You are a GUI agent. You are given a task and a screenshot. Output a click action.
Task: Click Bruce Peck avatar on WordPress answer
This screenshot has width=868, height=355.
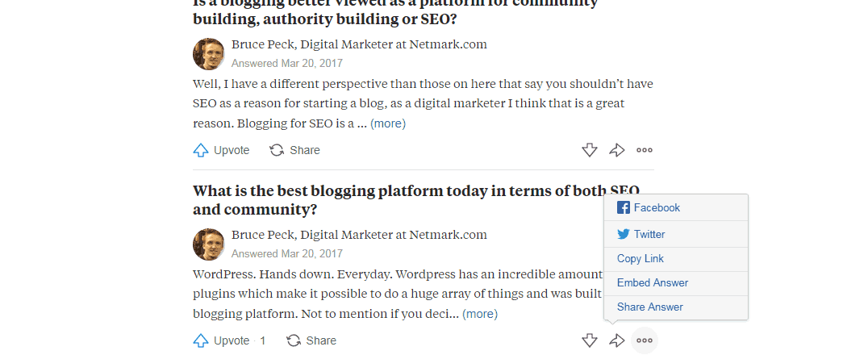209,244
